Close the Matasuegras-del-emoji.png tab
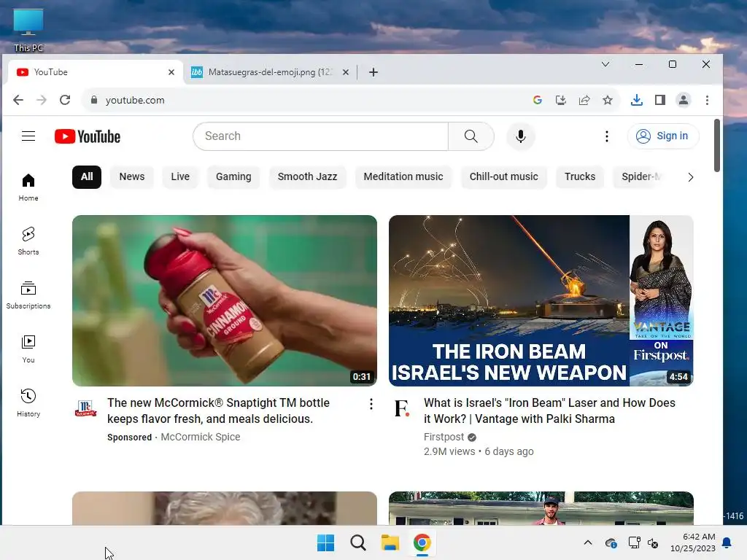The height and width of the screenshot is (560, 747). [346, 72]
